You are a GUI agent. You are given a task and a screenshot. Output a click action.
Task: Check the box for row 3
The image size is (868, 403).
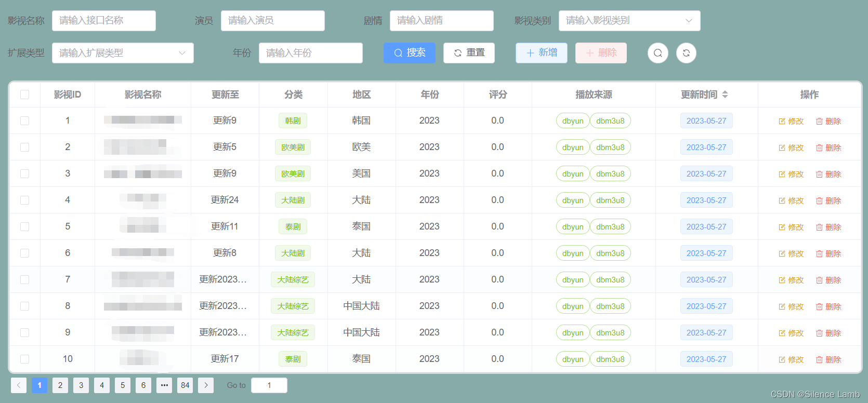click(x=24, y=173)
